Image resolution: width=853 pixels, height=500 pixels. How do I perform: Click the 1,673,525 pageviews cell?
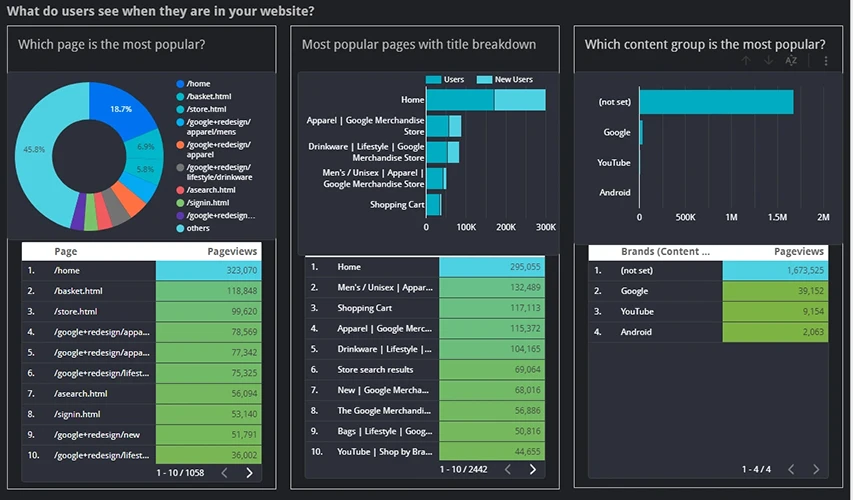(776, 270)
